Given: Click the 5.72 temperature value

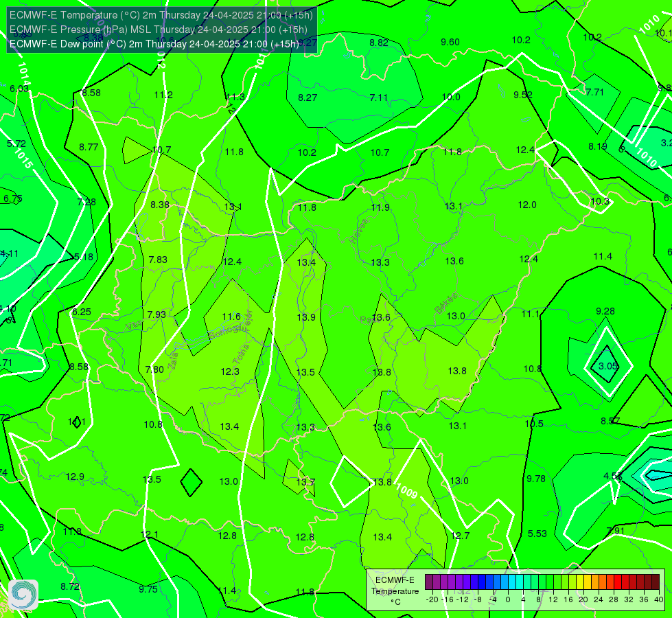Looking at the screenshot, I should tap(16, 144).
